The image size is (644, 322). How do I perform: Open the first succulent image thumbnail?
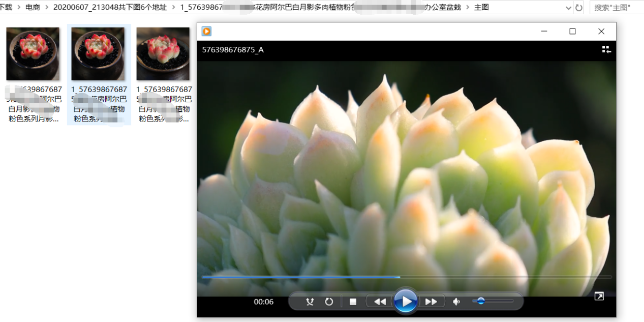[33, 53]
